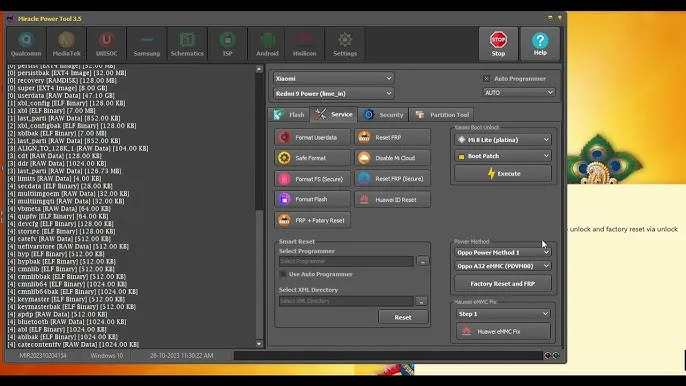Screen dimensions: 686x386
Task: Click Reset FRP (Secure)
Action: tap(392, 179)
